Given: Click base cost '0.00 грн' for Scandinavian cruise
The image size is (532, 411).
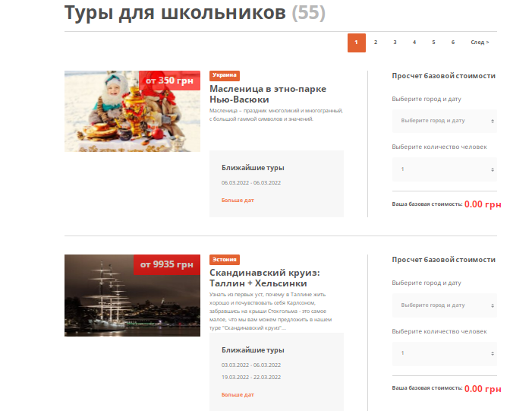Looking at the screenshot, I should tap(483, 388).
